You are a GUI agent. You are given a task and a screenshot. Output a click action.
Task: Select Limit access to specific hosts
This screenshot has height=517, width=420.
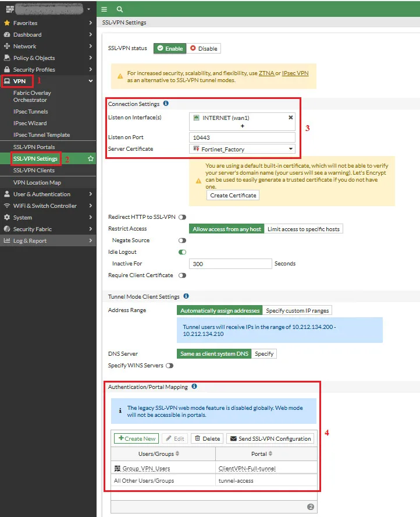pyautogui.click(x=304, y=229)
